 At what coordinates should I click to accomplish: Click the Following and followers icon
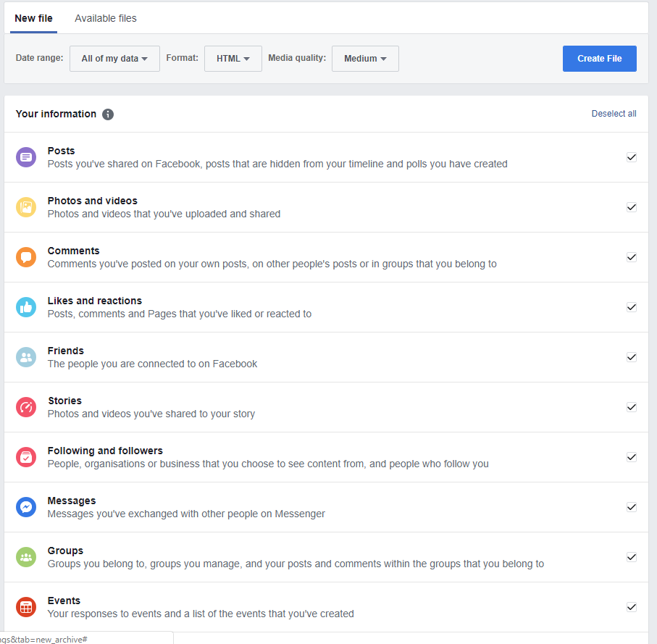26,456
